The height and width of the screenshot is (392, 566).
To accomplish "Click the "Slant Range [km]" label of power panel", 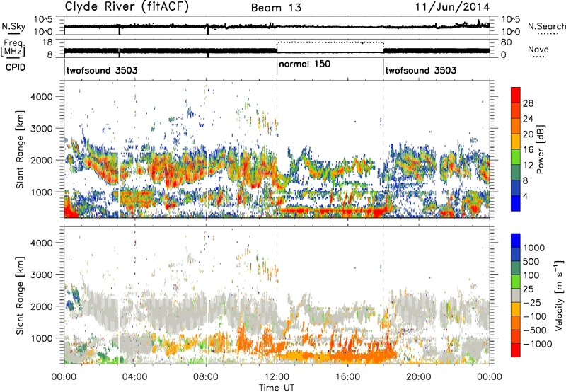I will [x=20, y=149].
